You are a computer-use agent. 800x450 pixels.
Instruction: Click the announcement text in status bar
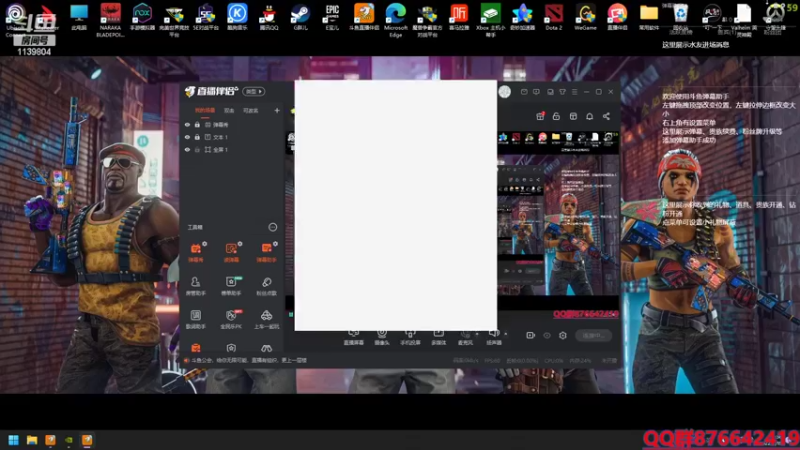point(248,360)
